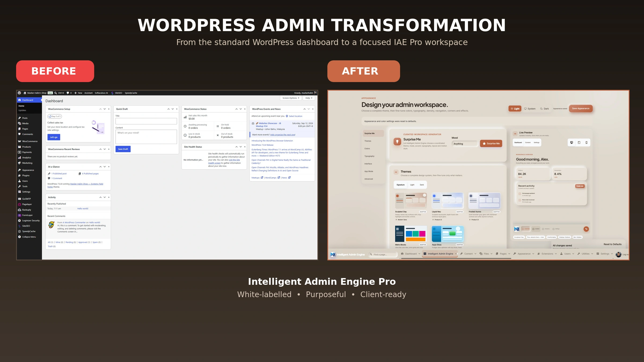
Task: Click the Loginizer Security gear icon
Action: click(19, 220)
